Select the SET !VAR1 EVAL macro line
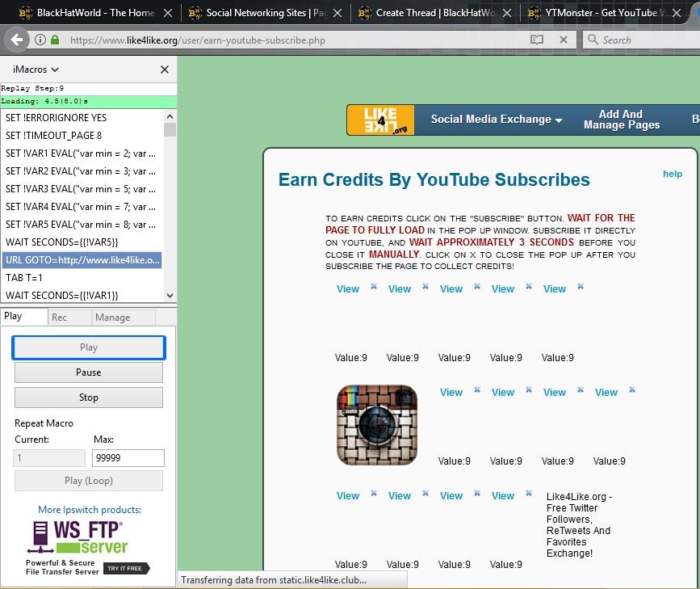Screen dimensions: 700x589 click(x=82, y=154)
